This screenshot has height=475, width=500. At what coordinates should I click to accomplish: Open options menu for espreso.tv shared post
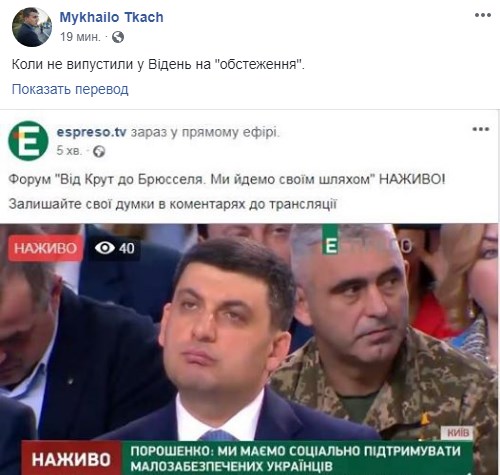click(x=480, y=129)
